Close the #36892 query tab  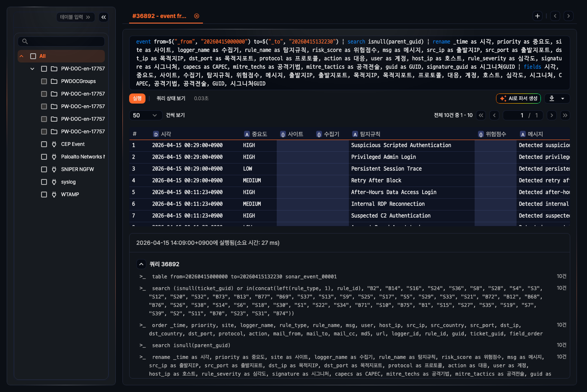pyautogui.click(x=197, y=16)
